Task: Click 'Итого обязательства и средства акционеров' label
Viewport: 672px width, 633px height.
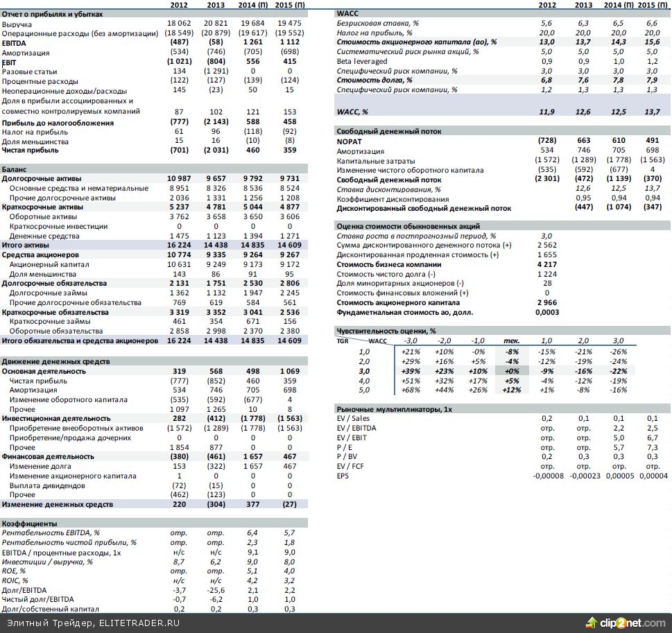Action: (x=80, y=340)
